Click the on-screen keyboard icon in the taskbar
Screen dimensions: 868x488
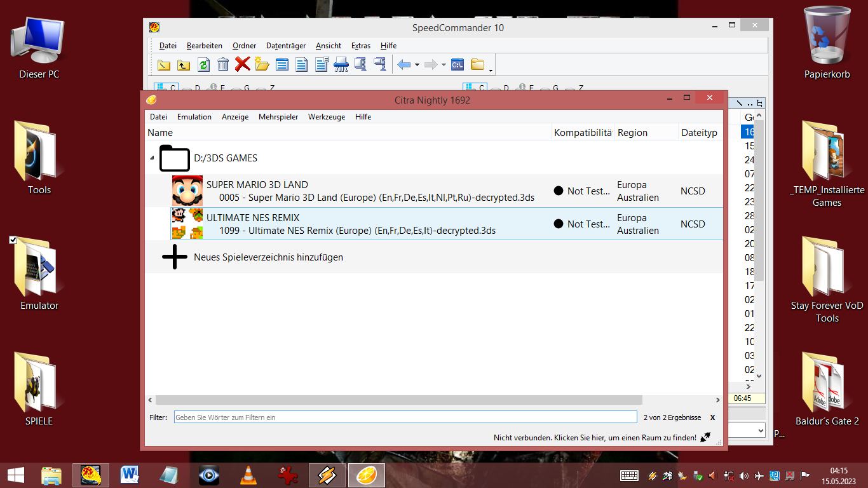click(x=629, y=475)
